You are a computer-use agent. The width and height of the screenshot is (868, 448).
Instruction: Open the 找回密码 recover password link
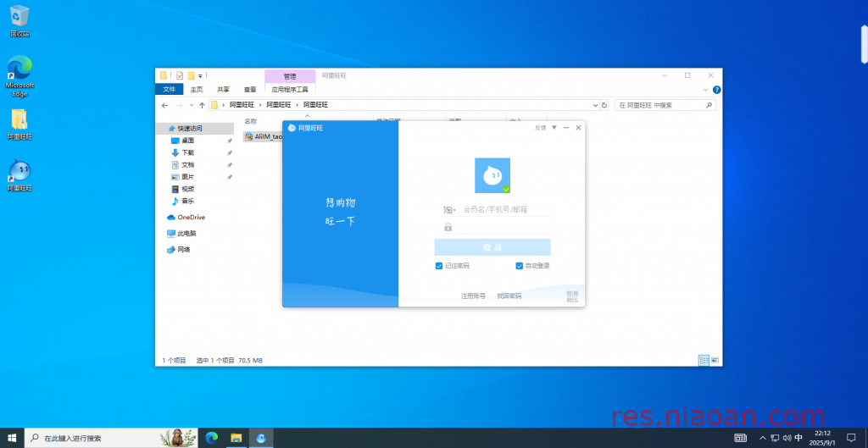click(x=509, y=296)
